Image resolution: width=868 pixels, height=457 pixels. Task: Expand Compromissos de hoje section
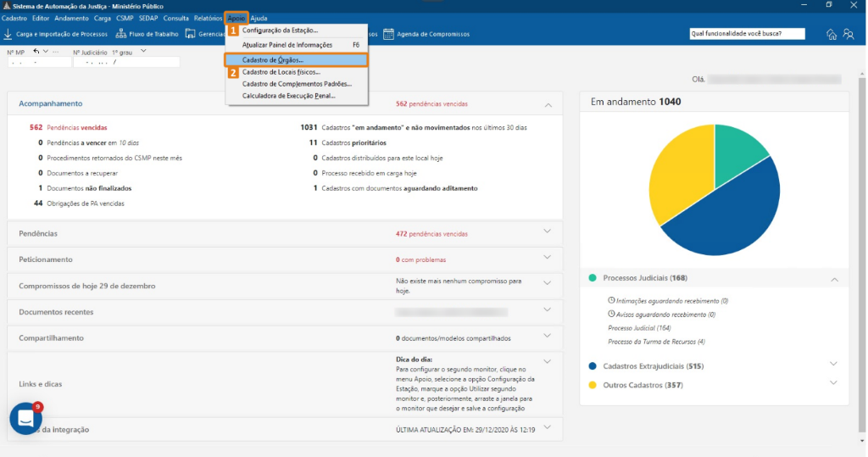pyautogui.click(x=547, y=283)
